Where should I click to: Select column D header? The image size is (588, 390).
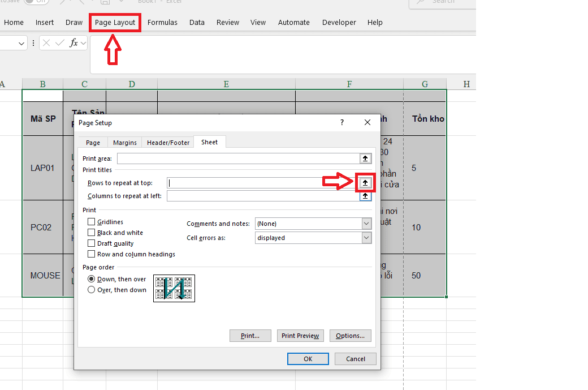pyautogui.click(x=132, y=84)
